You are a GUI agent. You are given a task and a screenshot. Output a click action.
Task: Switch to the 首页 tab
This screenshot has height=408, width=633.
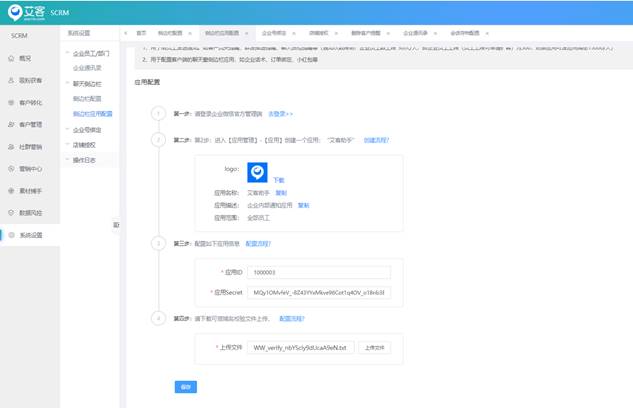(141, 33)
